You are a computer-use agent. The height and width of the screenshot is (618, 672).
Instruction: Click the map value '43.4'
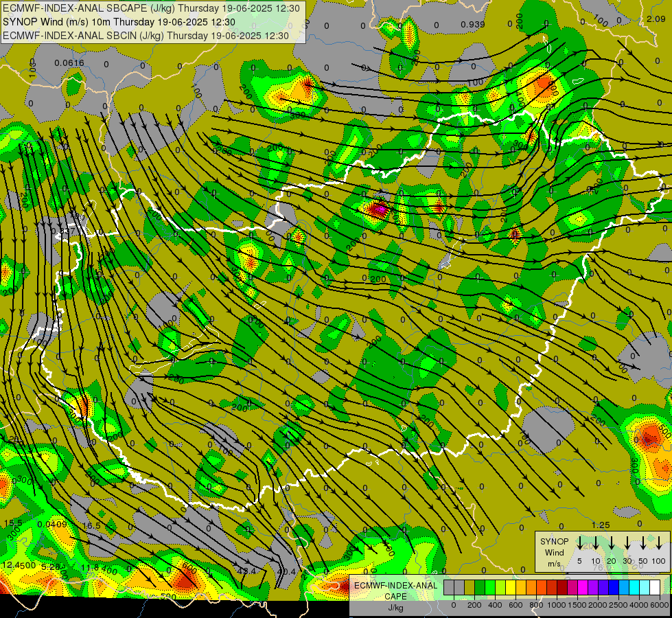click(x=246, y=571)
